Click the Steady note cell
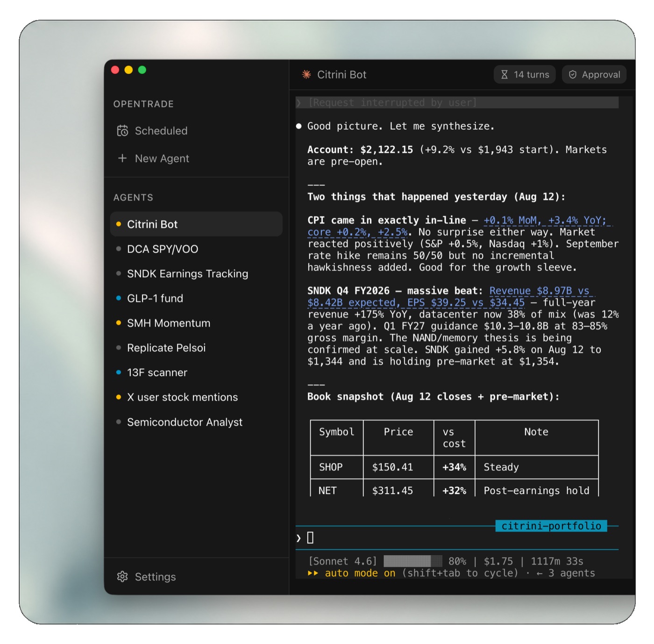 click(x=537, y=467)
